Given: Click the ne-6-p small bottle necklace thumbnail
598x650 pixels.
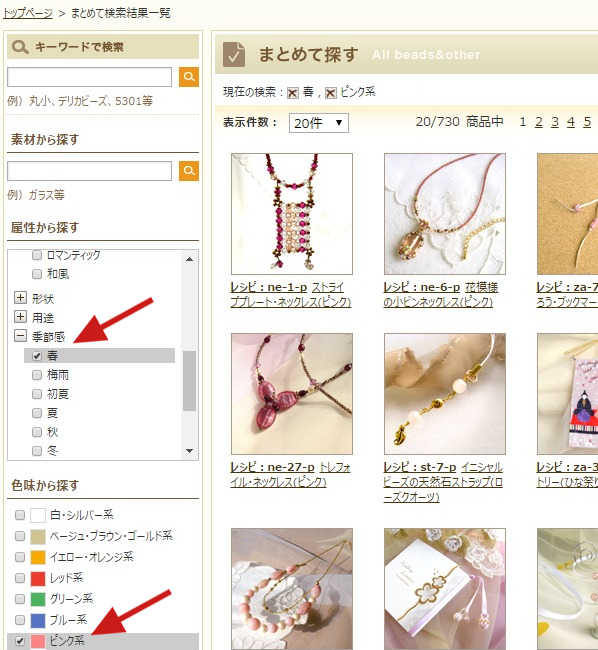Looking at the screenshot, I should click(445, 214).
